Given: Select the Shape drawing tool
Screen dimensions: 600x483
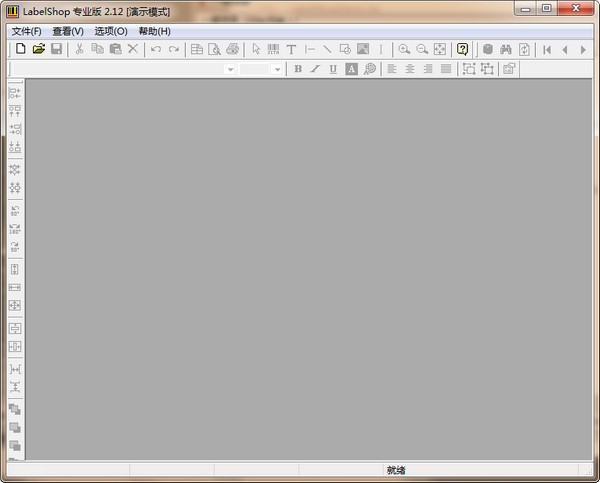Looking at the screenshot, I should pos(345,49).
